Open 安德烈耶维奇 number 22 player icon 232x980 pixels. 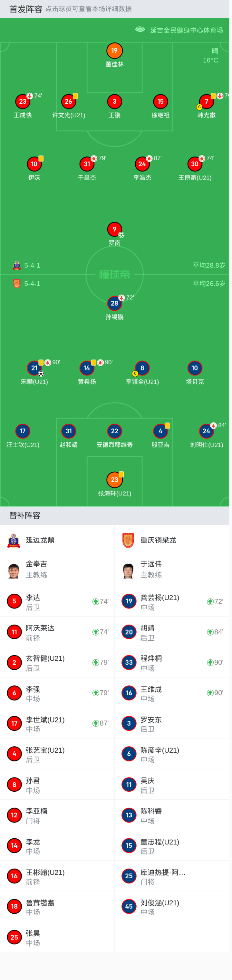(x=114, y=431)
